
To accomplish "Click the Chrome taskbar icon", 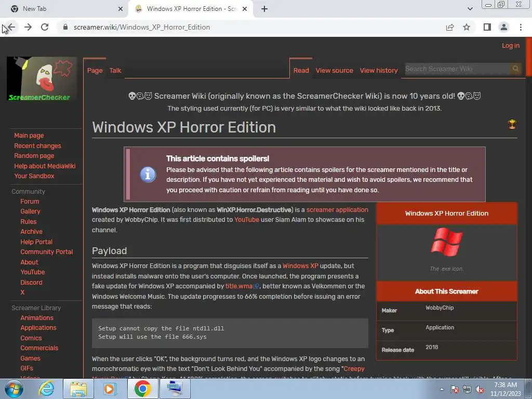I will [x=142, y=389].
